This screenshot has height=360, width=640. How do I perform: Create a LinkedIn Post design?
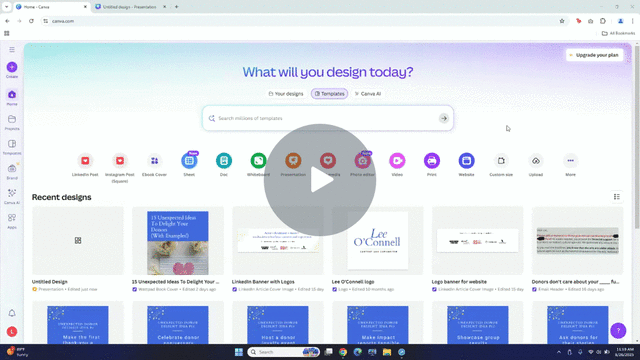[85, 165]
